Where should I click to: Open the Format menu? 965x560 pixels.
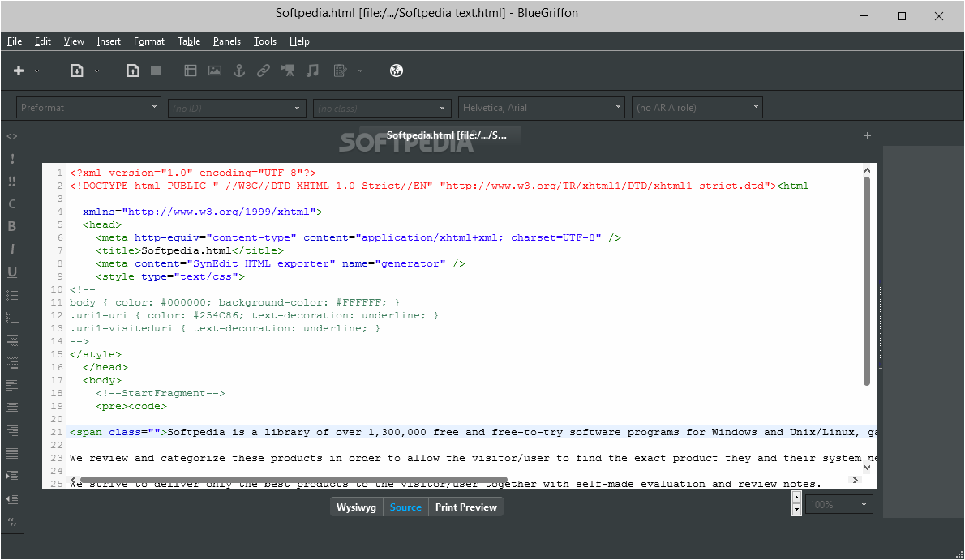149,41
